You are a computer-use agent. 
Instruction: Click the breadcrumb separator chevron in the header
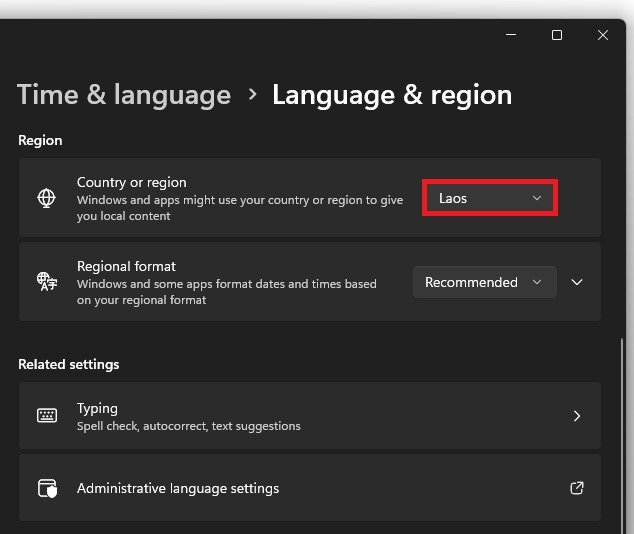tap(252, 95)
